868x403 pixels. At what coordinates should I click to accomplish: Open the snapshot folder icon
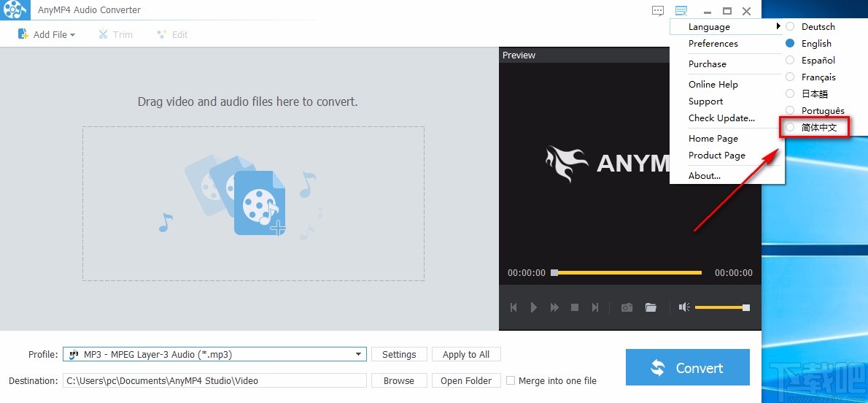tap(651, 307)
